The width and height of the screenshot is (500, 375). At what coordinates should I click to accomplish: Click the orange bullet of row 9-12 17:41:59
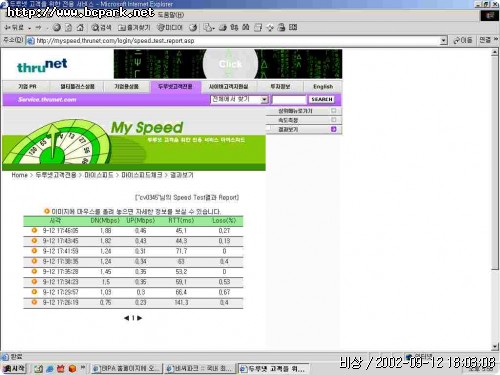pos(34,251)
